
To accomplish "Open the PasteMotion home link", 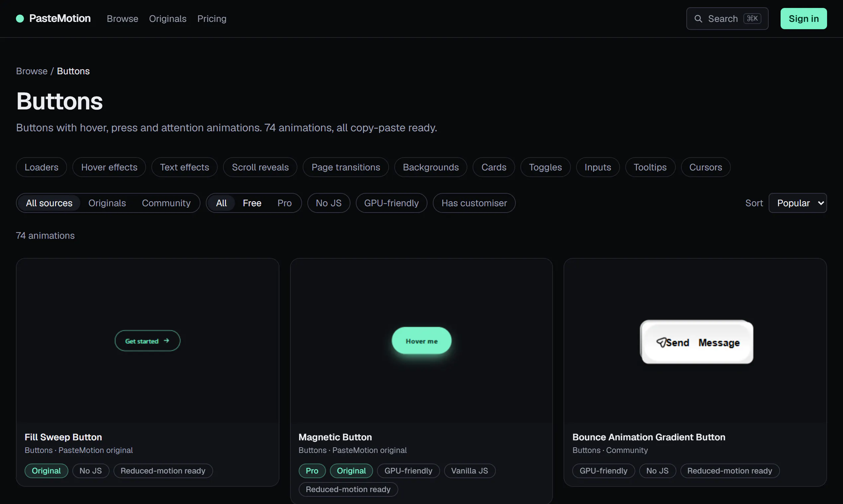I will point(53,18).
